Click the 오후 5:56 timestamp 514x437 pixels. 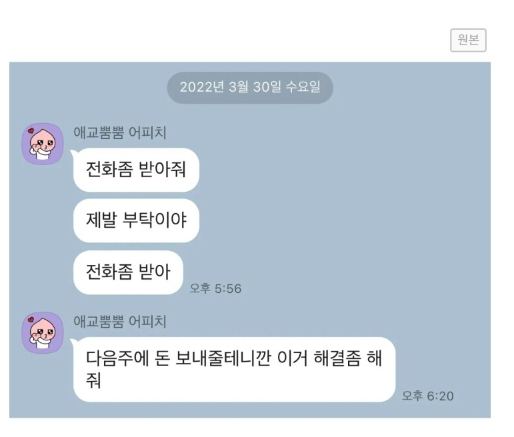[x=215, y=288]
